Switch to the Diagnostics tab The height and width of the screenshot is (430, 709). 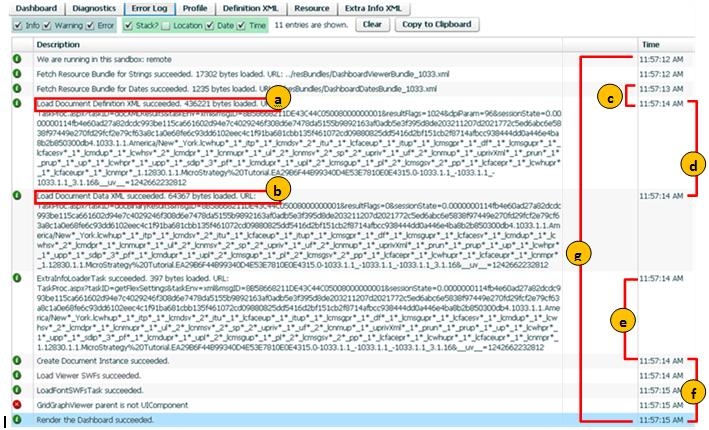94,8
